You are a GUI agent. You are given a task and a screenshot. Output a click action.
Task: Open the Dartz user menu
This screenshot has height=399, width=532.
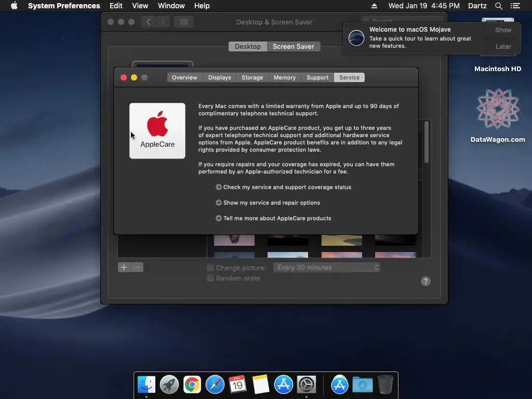(477, 6)
